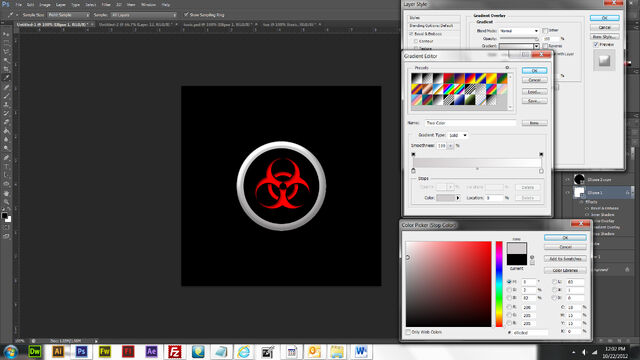Expand the Blend Mode dropdown in Layer Style
This screenshot has height=360, width=640.
click(519, 31)
